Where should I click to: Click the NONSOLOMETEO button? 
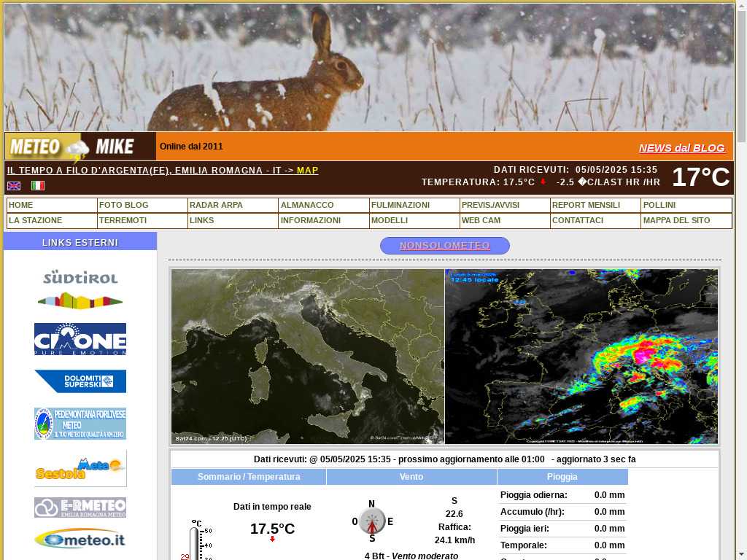445,246
